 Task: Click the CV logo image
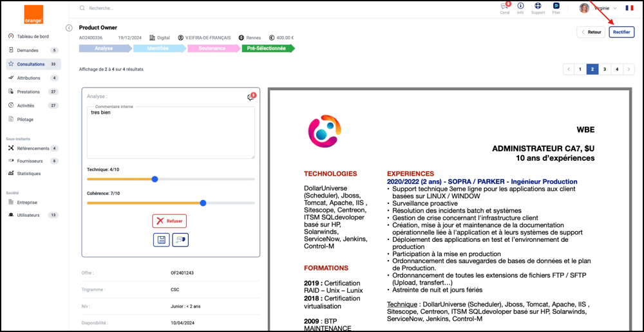pos(325,132)
